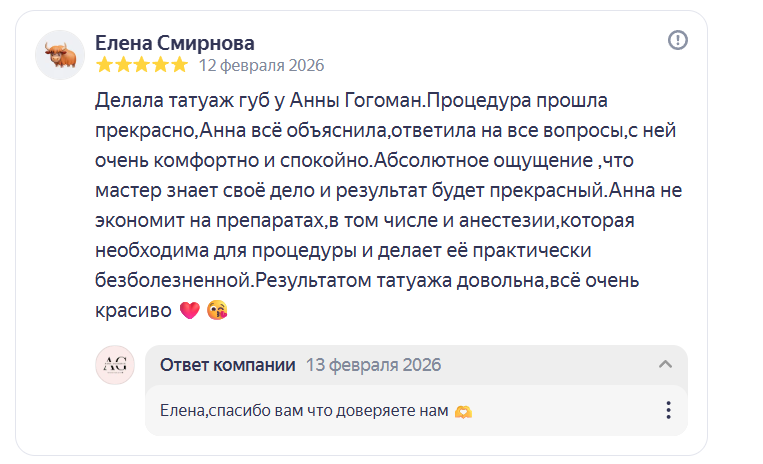Viewport: 763px width, 464px height.
Task: Click the kissing face emoji
Action: [217, 311]
